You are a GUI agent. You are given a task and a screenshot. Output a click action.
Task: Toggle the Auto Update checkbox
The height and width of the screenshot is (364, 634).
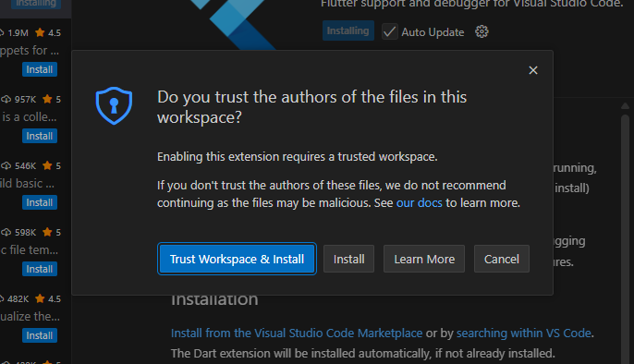pyautogui.click(x=389, y=32)
